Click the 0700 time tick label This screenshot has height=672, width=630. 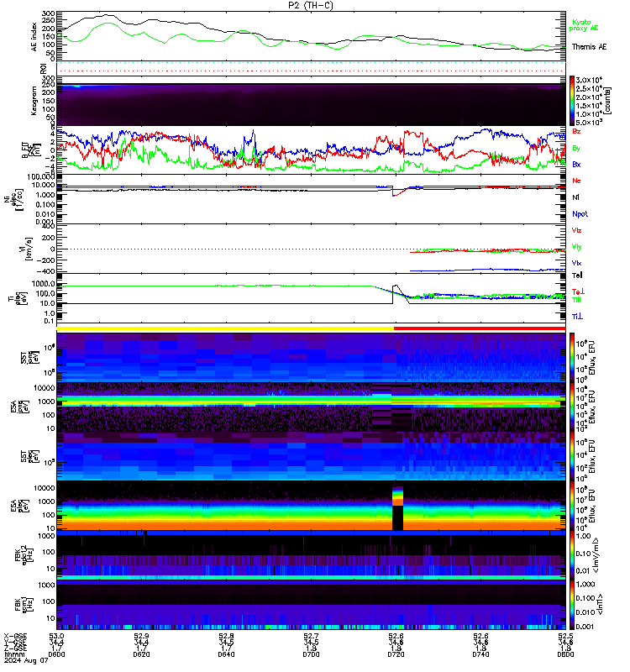[x=311, y=654]
